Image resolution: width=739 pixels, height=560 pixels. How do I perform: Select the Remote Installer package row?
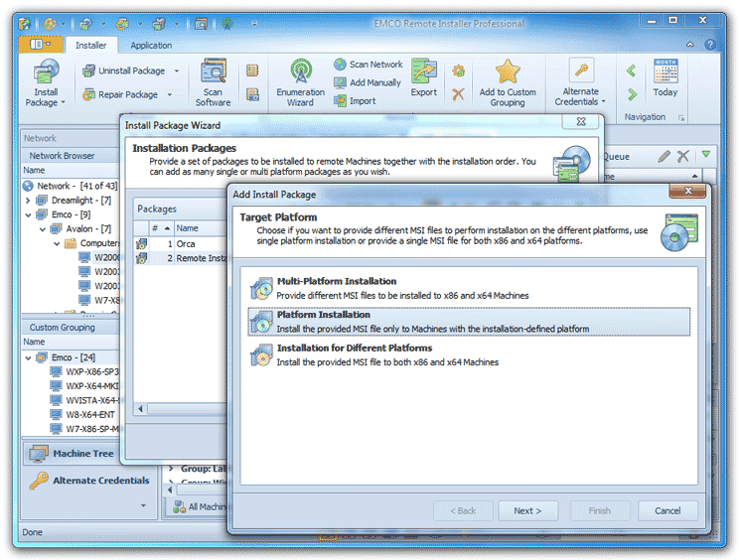coord(181,258)
